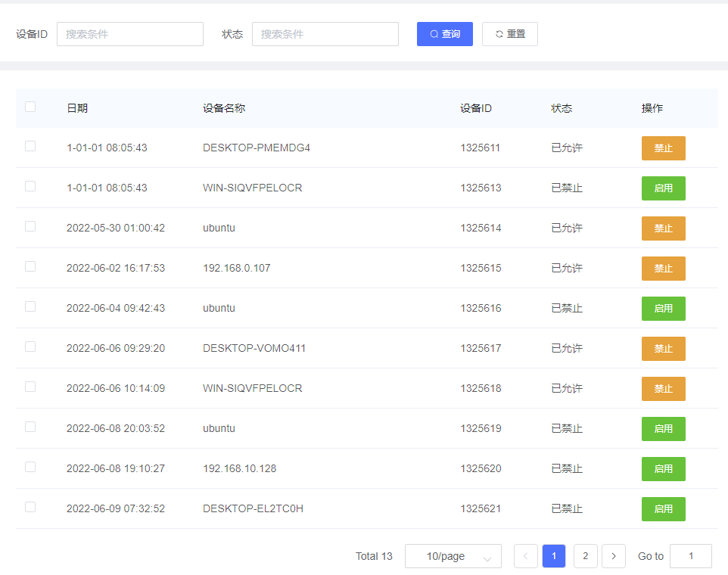Click the 重置 reset button
Screen dimensions: 728x575
(x=510, y=34)
